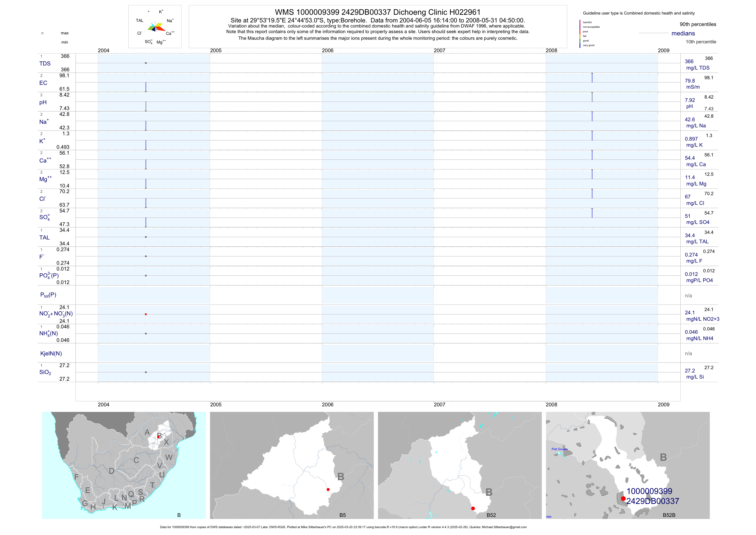Click the red site dot on B52 map
The image size is (756, 535).
pyautogui.click(x=473, y=508)
